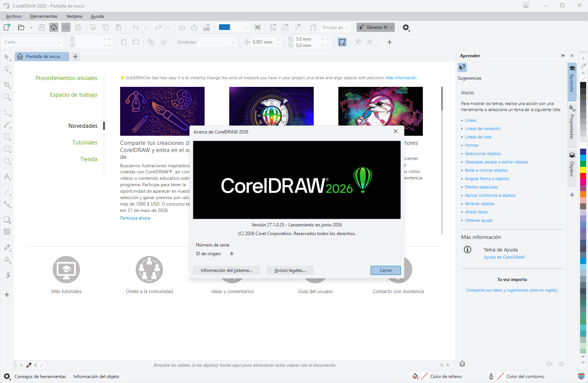Click the Participa ahora link
Image resolution: width=588 pixels, height=383 pixels.
tap(135, 218)
